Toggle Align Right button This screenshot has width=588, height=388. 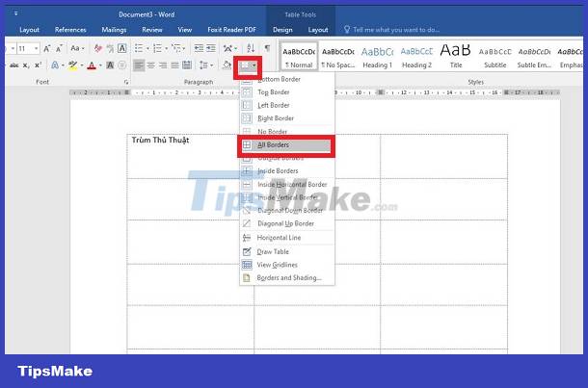tap(163, 65)
